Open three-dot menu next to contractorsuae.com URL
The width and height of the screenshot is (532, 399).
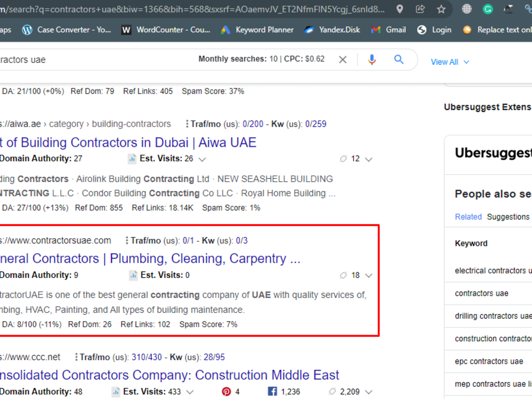(127, 240)
